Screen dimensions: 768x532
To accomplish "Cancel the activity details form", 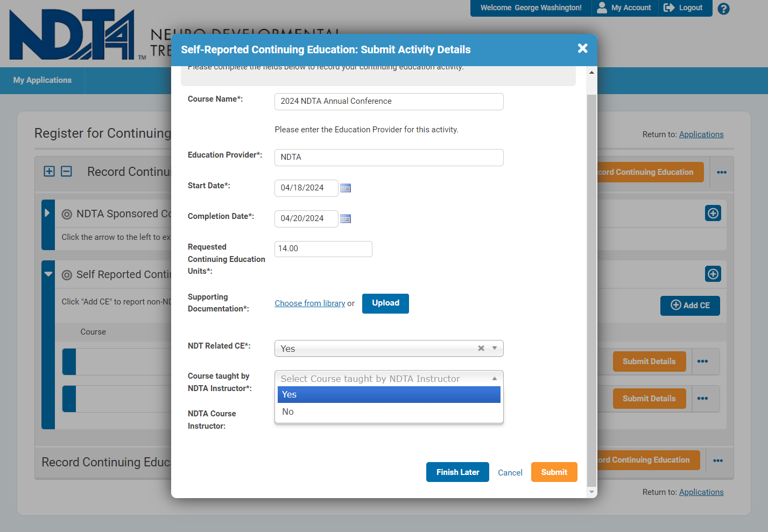I will [510, 472].
